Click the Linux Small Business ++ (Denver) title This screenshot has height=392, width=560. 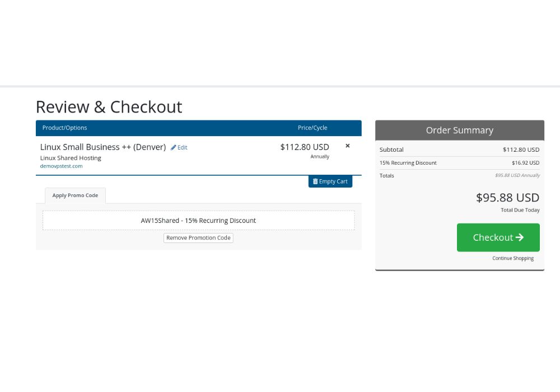click(x=103, y=147)
